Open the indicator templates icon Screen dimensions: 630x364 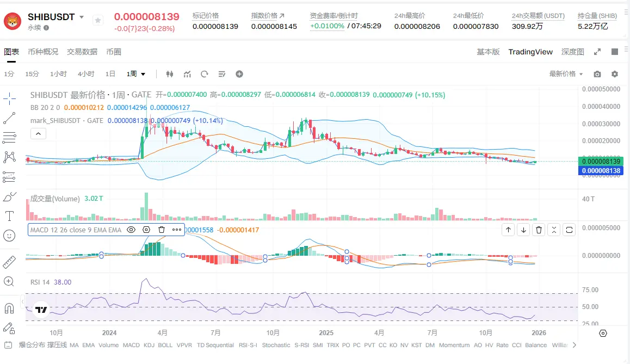222,74
